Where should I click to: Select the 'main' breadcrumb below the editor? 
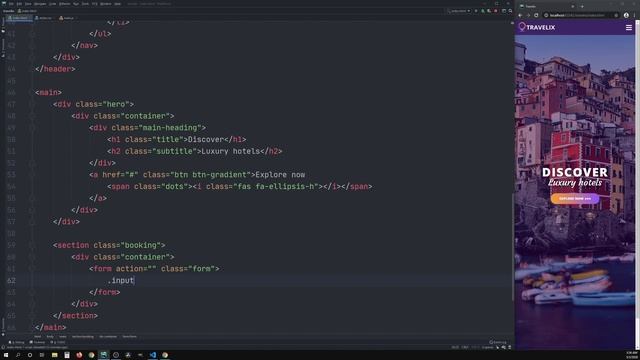click(x=63, y=337)
